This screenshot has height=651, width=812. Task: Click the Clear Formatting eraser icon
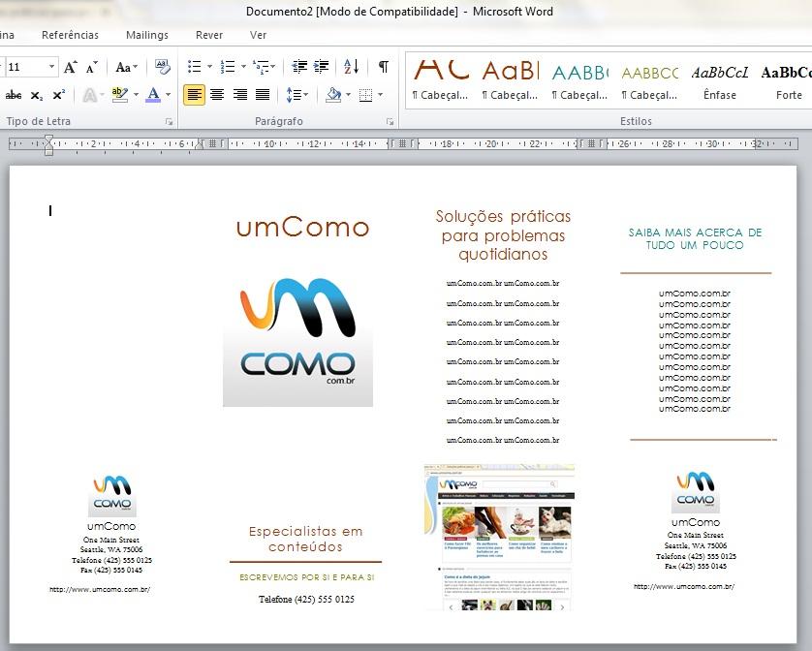click(x=163, y=67)
